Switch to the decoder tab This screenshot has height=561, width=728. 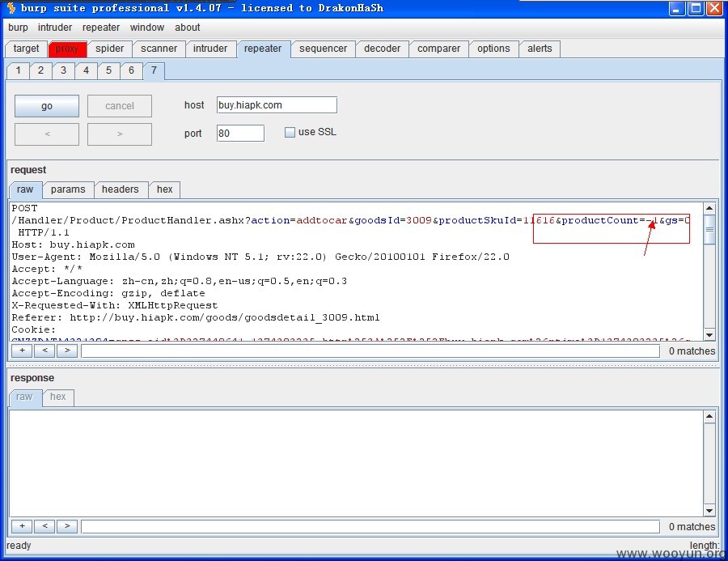[382, 49]
